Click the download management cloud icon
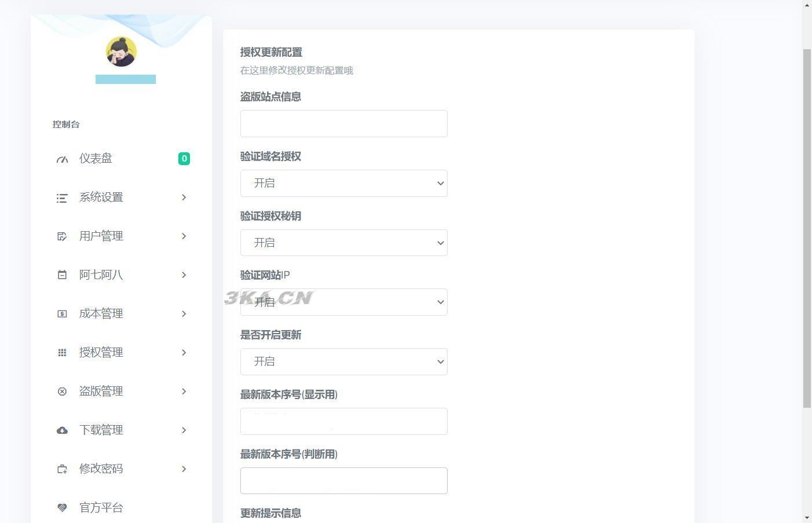The height and width of the screenshot is (523, 812). click(x=62, y=430)
